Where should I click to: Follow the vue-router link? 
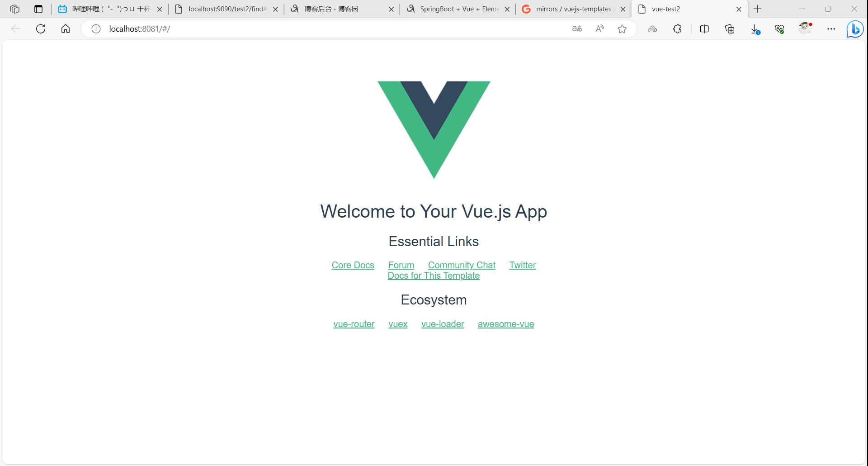(x=354, y=324)
